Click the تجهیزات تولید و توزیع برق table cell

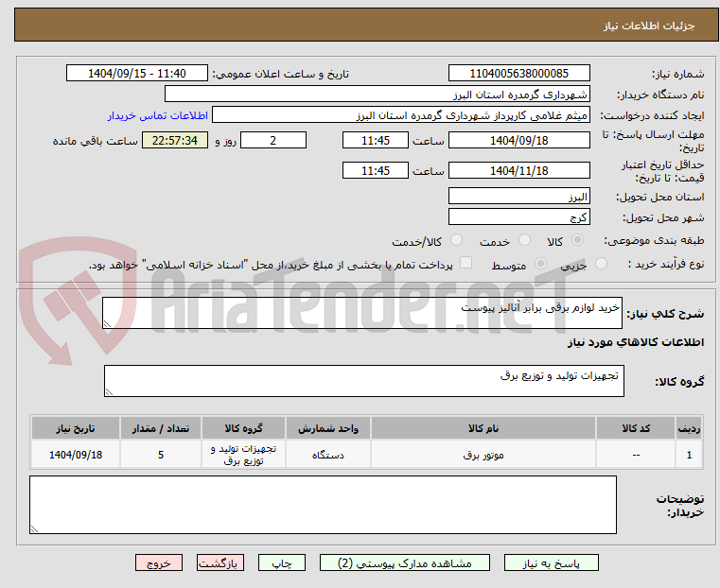point(243,455)
